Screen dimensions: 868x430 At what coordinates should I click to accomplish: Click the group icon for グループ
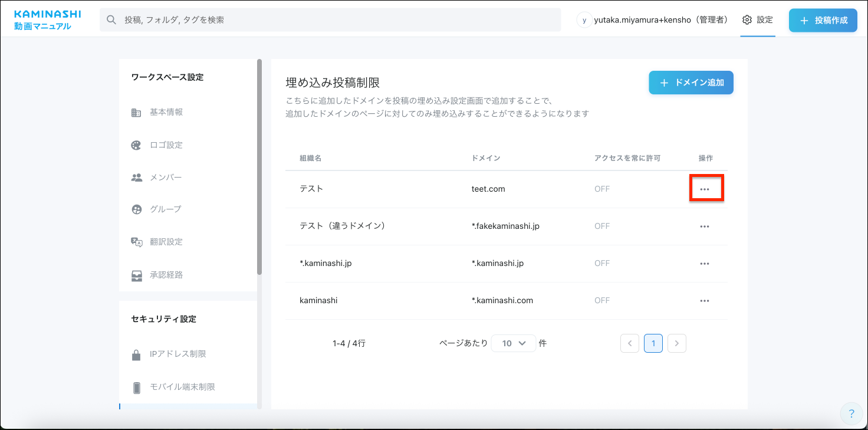pos(136,209)
